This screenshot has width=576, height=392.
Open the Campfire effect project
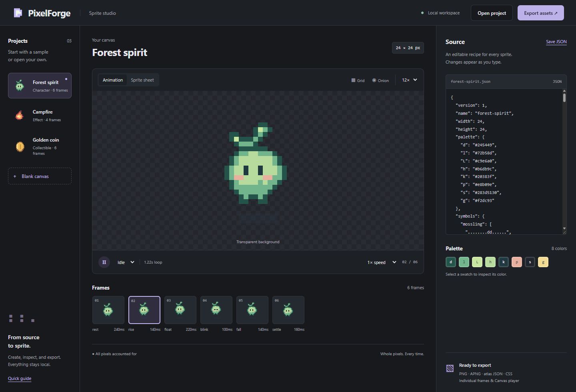[40, 115]
